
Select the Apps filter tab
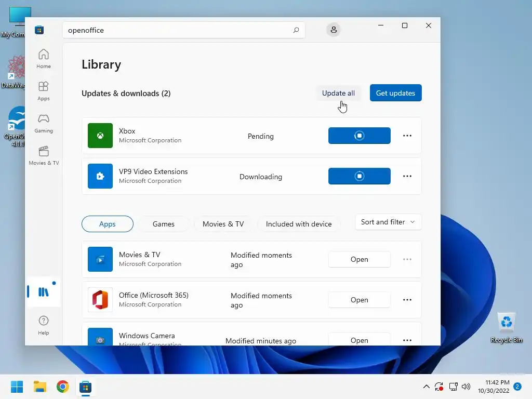point(107,224)
